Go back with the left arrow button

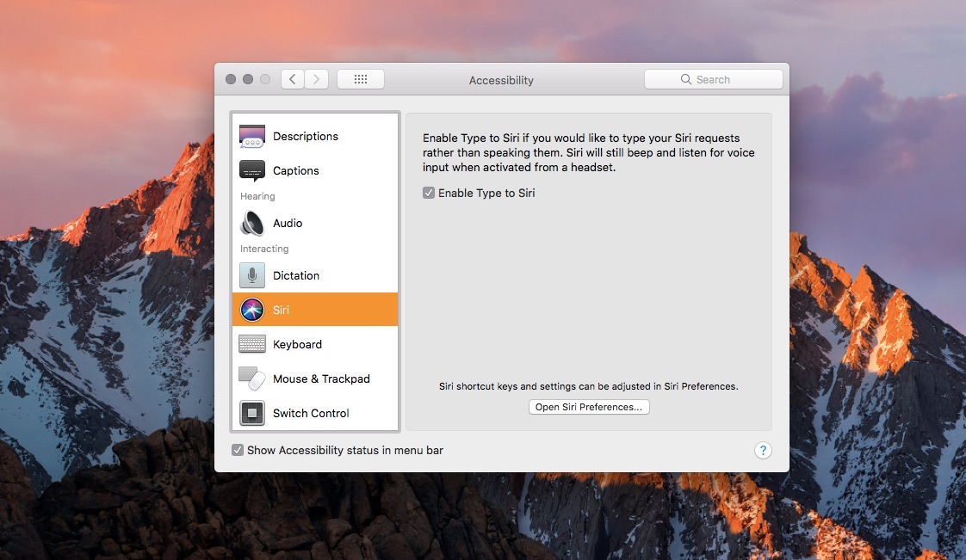click(x=293, y=79)
